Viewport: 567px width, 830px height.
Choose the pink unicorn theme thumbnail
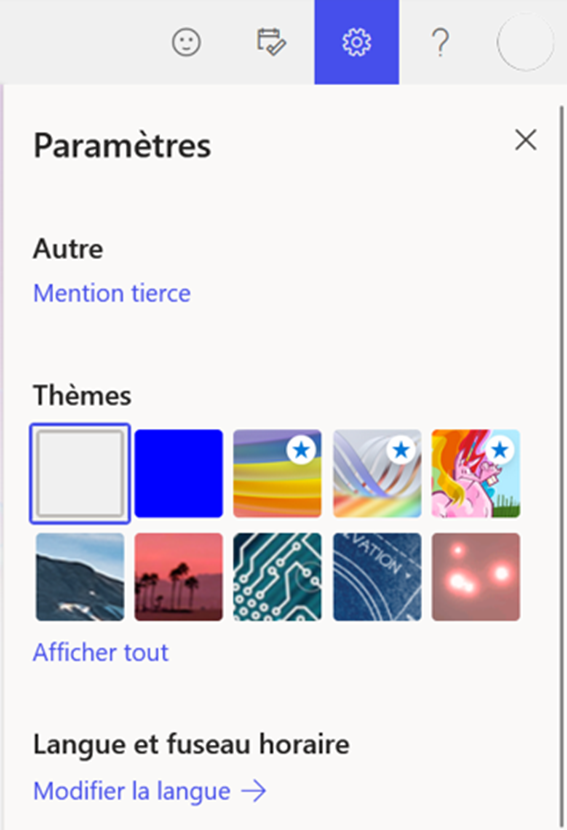click(x=476, y=473)
